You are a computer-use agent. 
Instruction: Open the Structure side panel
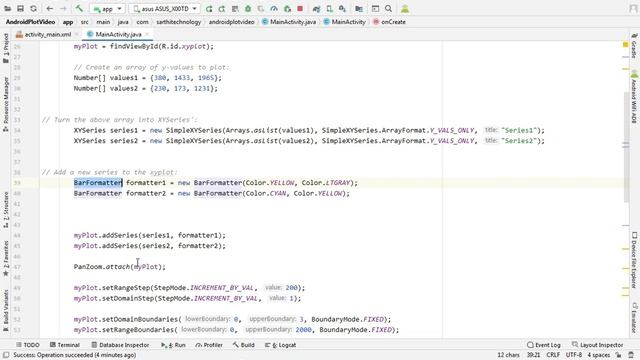click(6, 209)
